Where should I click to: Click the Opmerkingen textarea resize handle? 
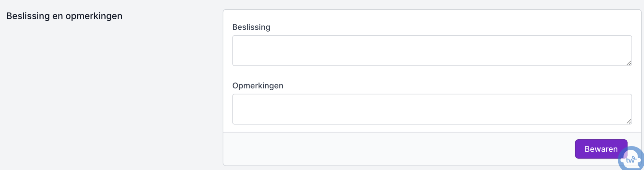(x=629, y=121)
